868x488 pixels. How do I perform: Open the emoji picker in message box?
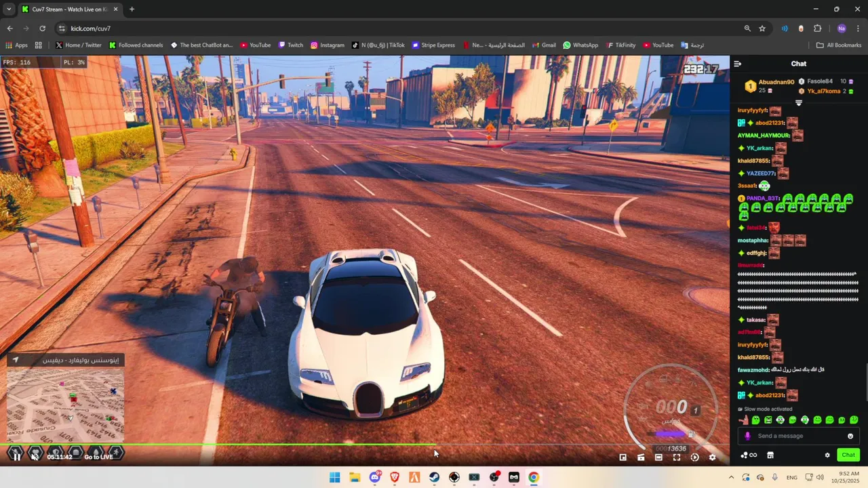click(x=850, y=436)
